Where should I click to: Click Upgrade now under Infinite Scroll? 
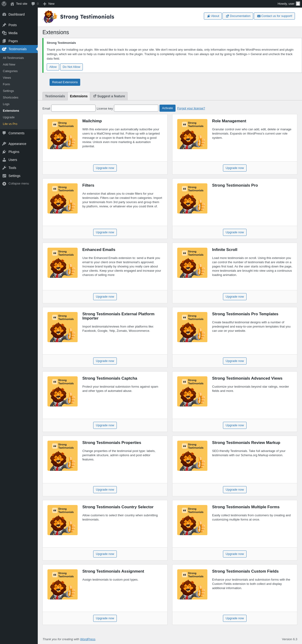tap(235, 297)
